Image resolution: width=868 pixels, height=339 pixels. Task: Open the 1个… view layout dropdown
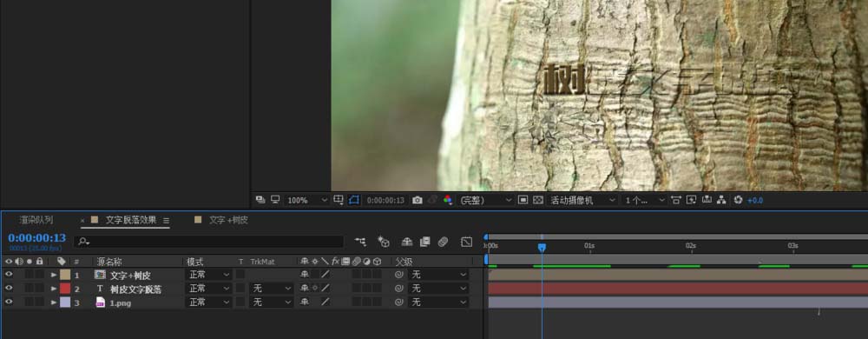point(644,200)
